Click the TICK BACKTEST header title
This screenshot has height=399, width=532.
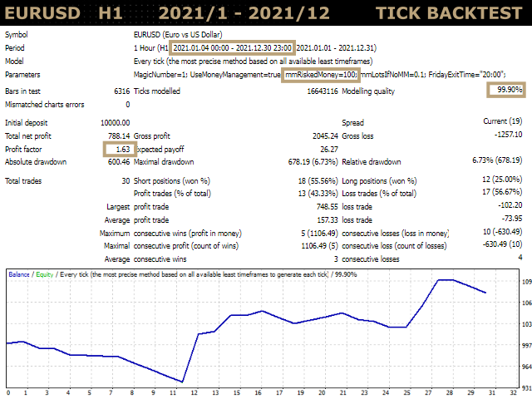click(449, 13)
